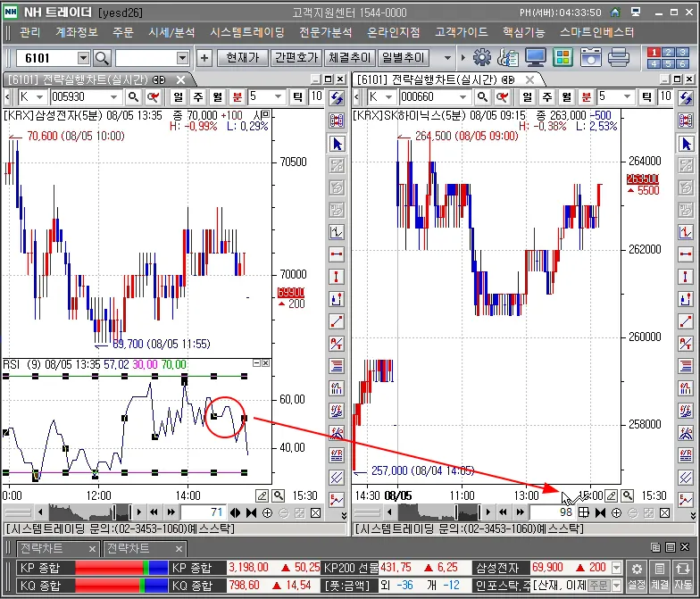Click the screen number 6101 input field
This screenshot has width=700, height=599.
click(46, 58)
